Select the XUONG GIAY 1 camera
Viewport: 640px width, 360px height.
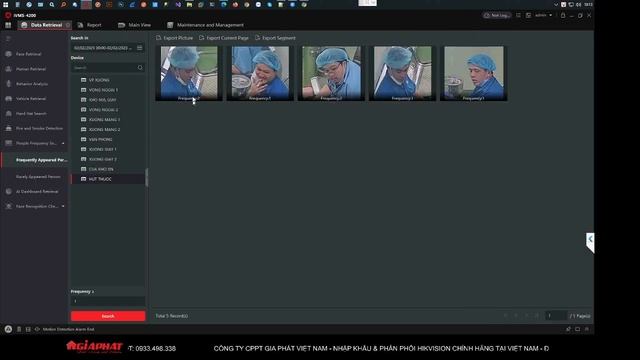coord(102,149)
